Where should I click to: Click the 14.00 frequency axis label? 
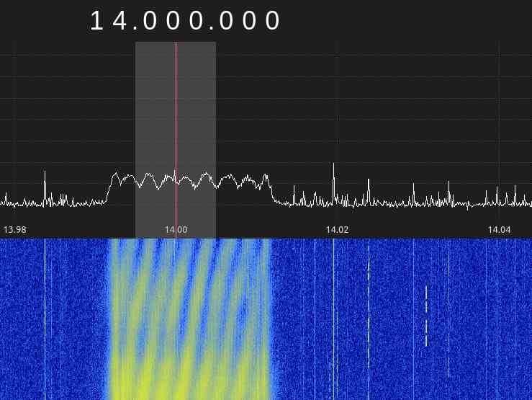coord(176,229)
